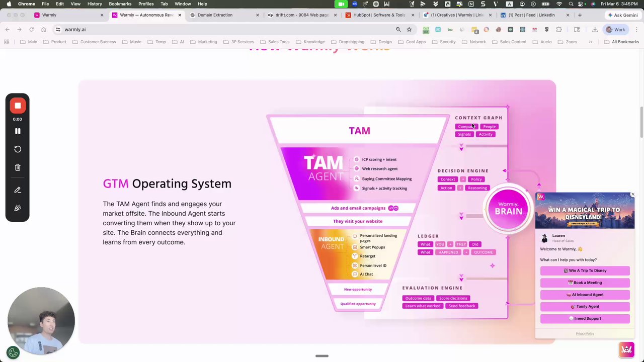
Task: Click I need Support chat button
Action: (585, 318)
